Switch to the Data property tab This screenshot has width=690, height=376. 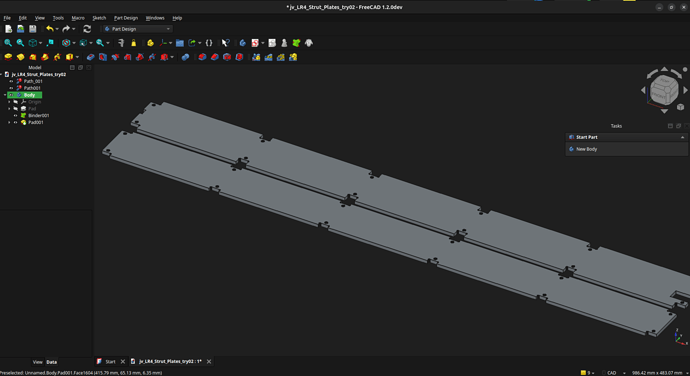[51, 362]
